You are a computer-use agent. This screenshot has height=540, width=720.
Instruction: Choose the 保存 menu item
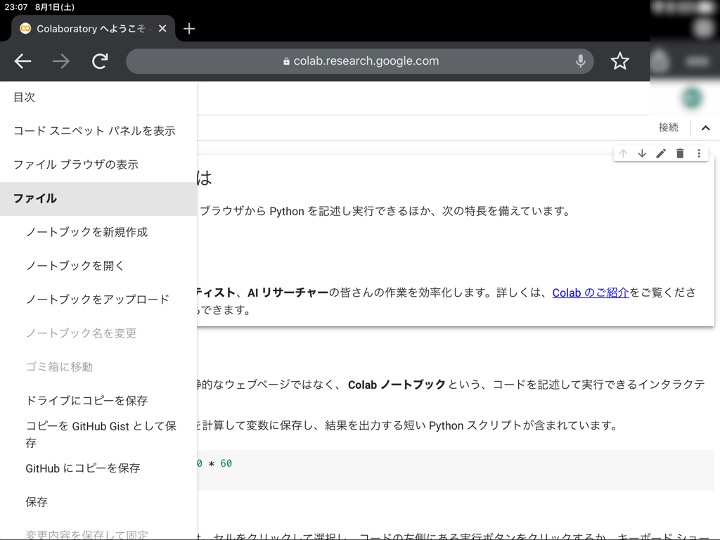[99, 502]
